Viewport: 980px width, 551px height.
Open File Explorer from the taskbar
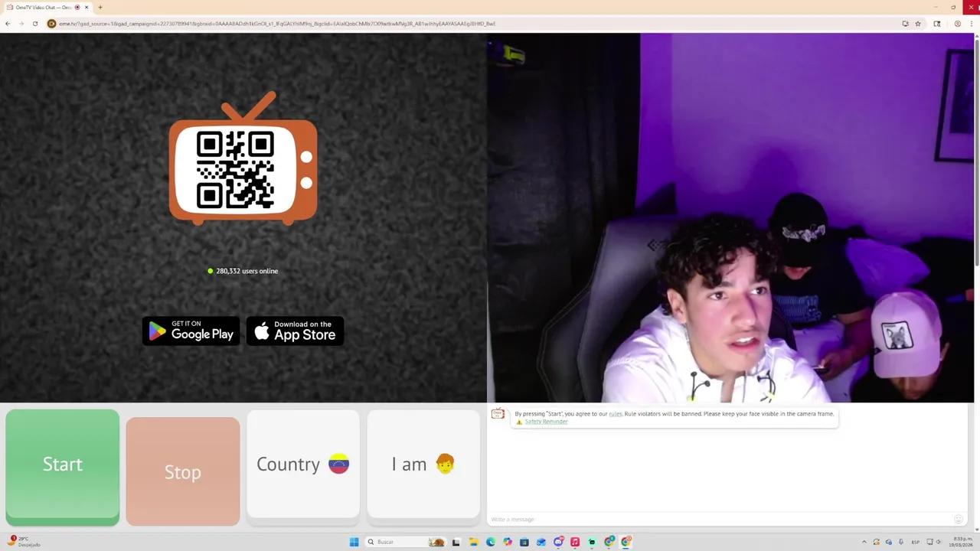(473, 542)
